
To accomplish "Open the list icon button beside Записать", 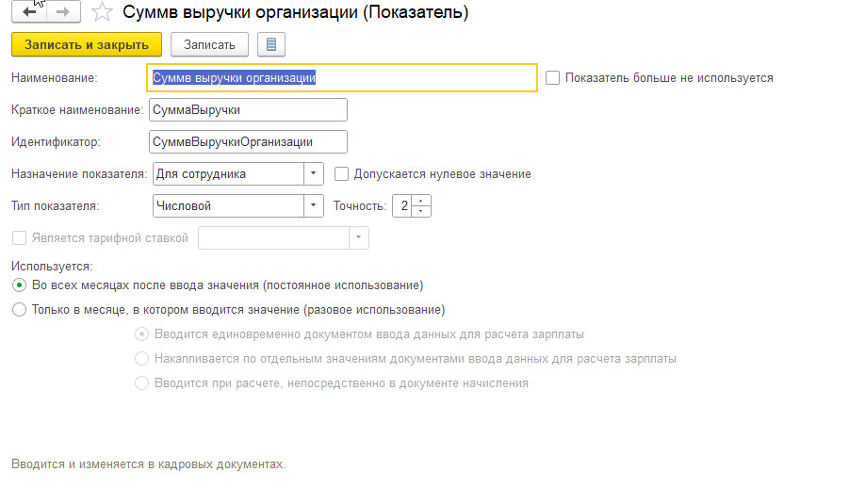I will pos(271,44).
